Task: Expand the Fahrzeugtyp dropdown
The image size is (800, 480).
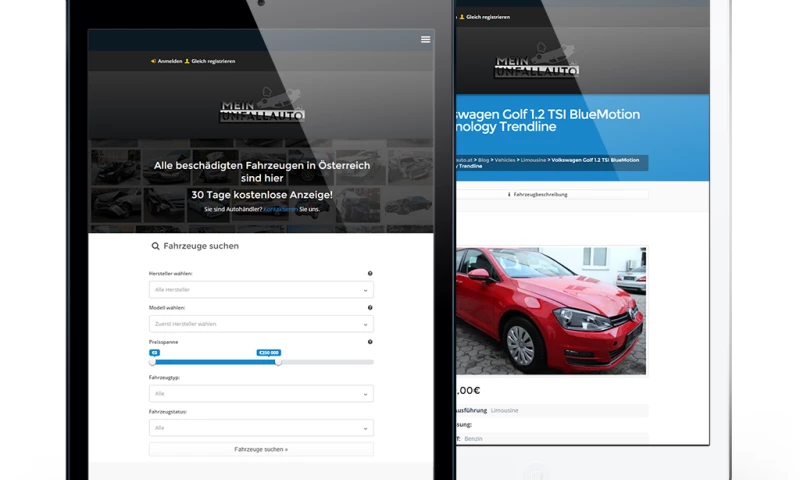Action: pos(261,394)
